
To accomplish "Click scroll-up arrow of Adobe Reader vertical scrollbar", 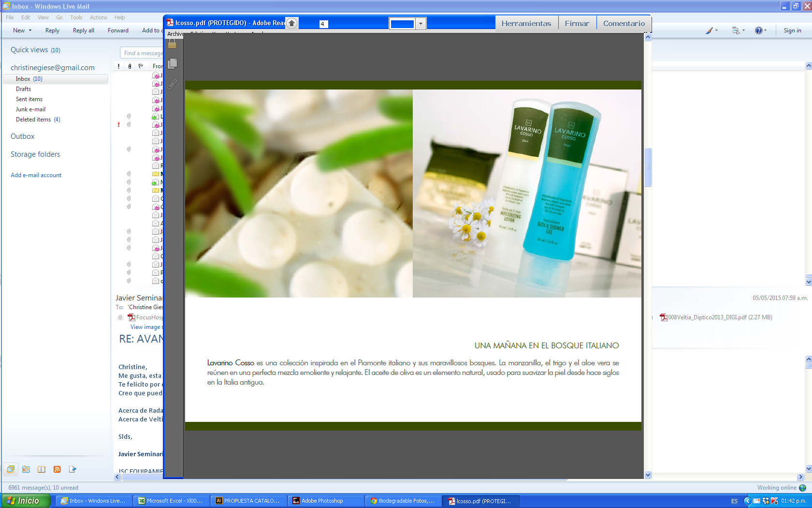I will 648,37.
